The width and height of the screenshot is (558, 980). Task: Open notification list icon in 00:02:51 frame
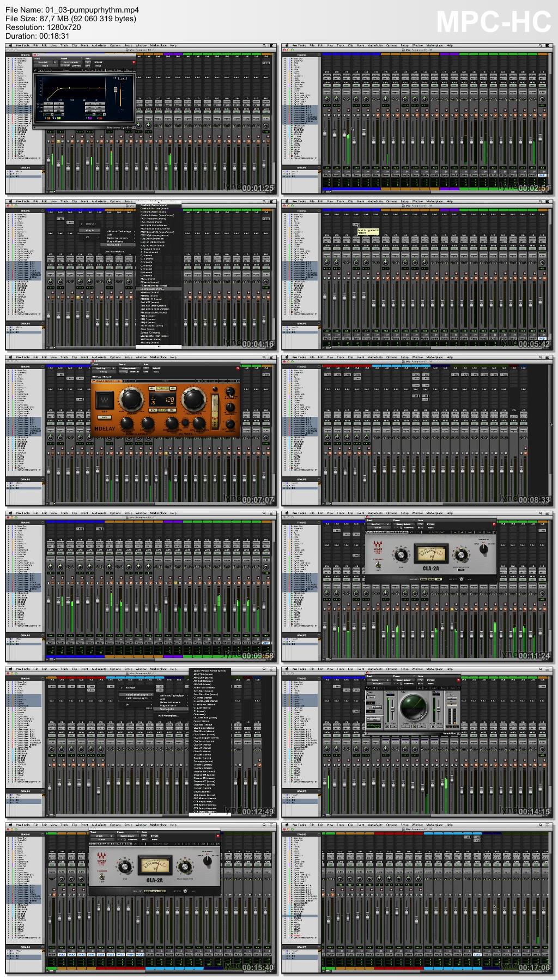[547, 45]
